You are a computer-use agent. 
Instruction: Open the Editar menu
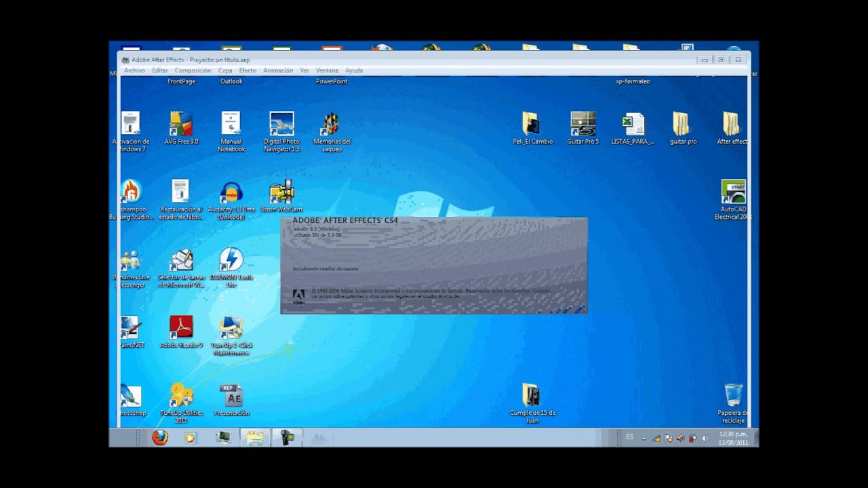point(160,70)
